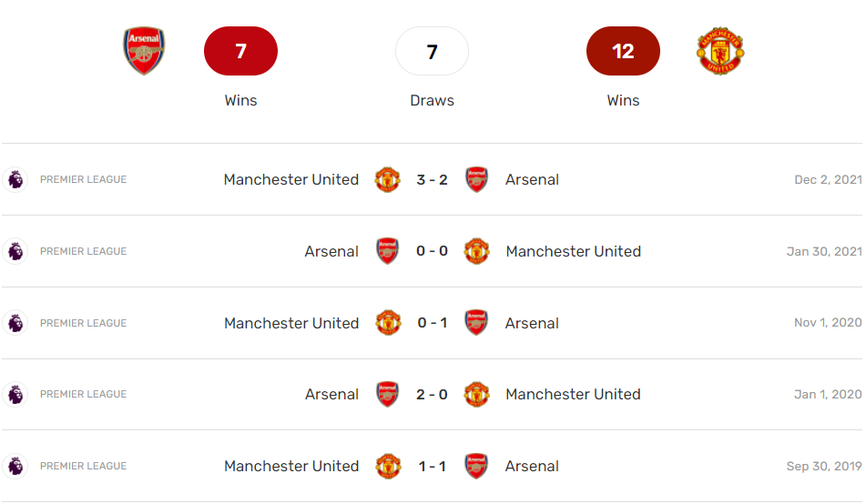Click Arsenal crest in the 0 - 1 match row
The width and height of the screenshot is (866, 504).
point(476,323)
